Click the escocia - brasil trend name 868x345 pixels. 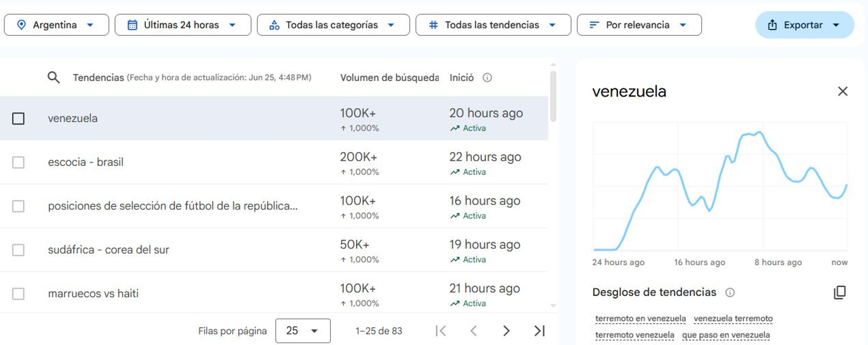pyautogui.click(x=85, y=162)
